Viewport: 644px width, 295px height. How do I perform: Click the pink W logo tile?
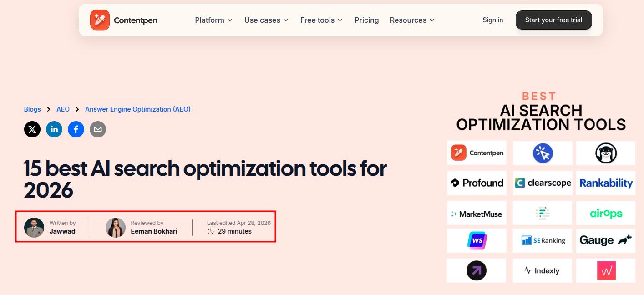[606, 270]
